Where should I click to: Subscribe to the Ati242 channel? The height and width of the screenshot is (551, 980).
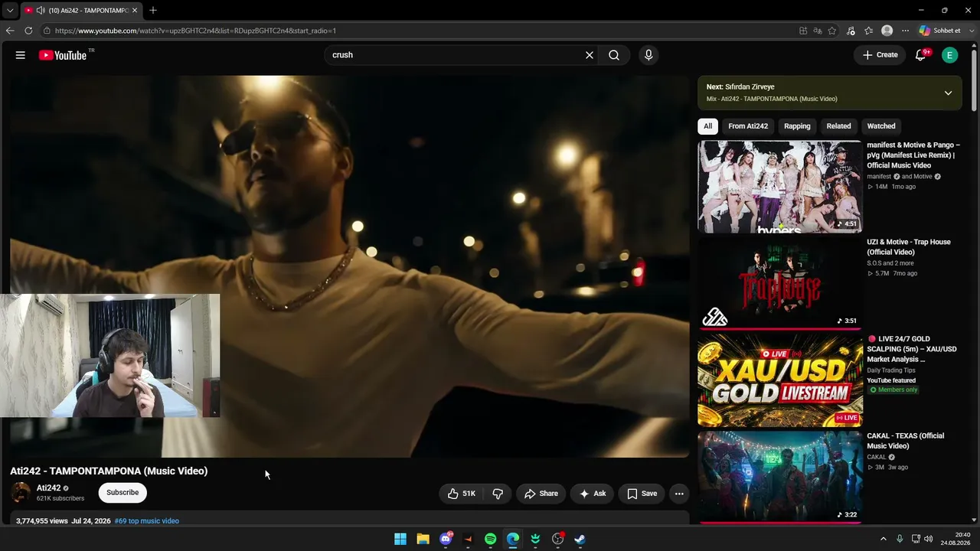click(x=122, y=493)
